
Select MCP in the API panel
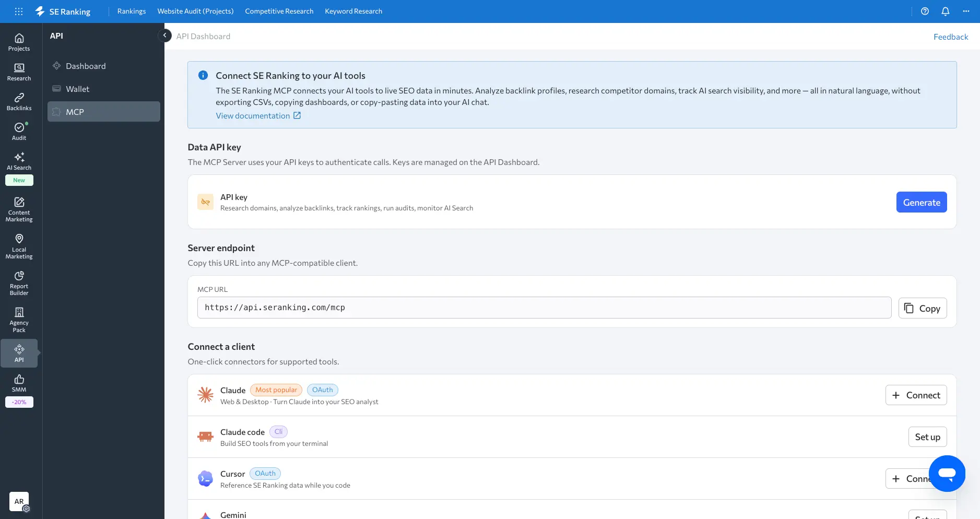point(104,112)
